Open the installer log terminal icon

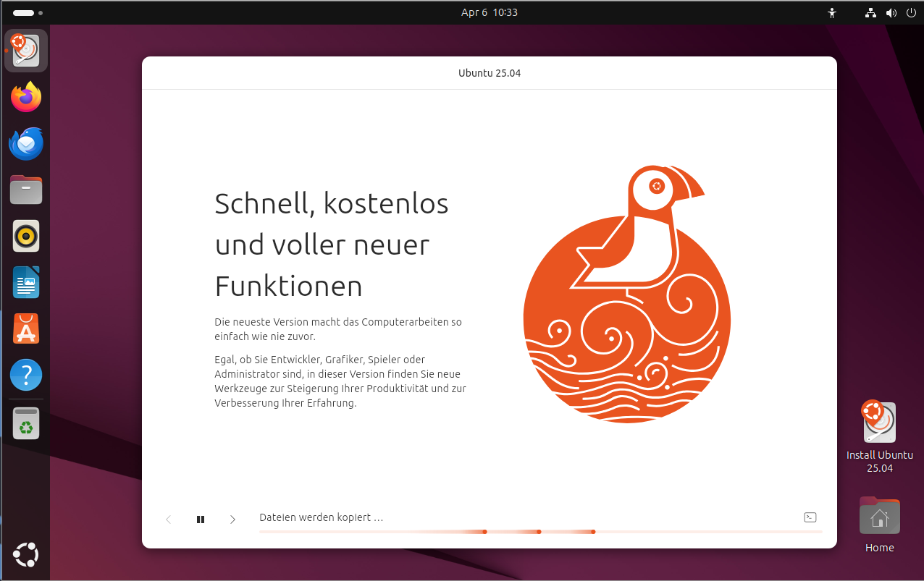810,517
